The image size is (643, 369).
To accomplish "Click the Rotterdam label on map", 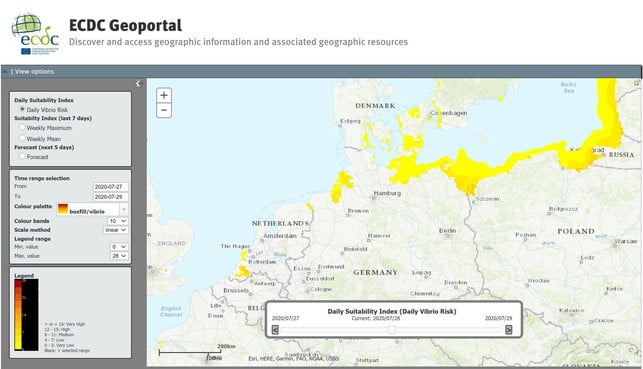I will coord(262,262).
